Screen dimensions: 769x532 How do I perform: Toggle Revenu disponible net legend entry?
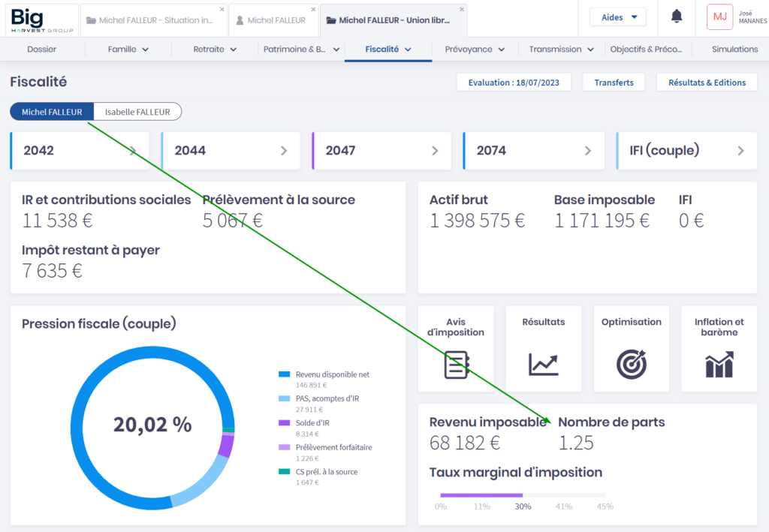tap(332, 374)
